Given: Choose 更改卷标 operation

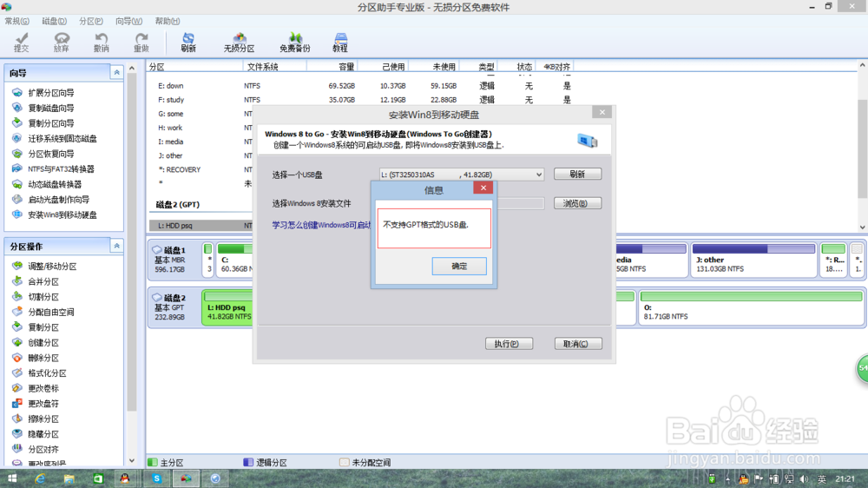Looking at the screenshot, I should (x=43, y=388).
